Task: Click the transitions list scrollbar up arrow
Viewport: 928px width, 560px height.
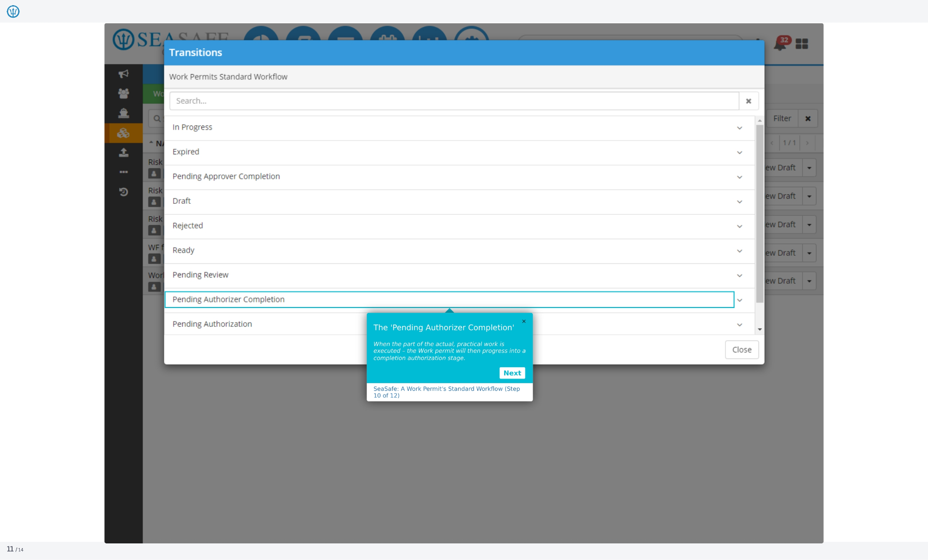Action: click(759, 120)
